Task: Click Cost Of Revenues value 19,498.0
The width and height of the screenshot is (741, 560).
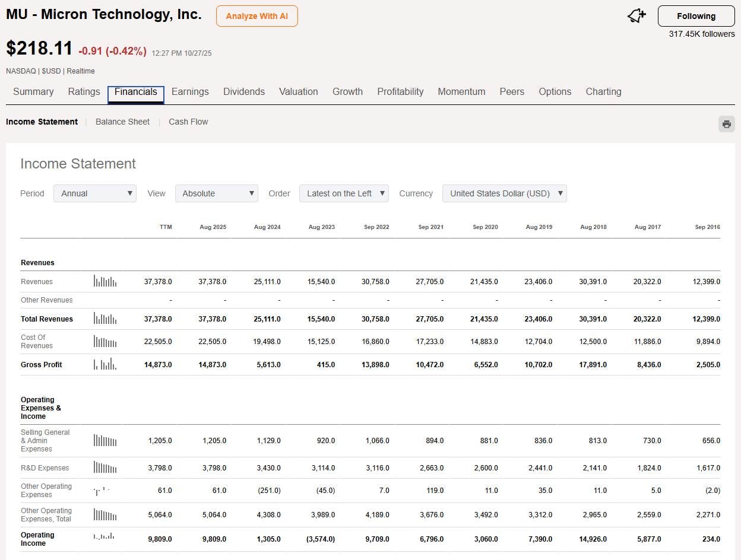Action: (x=267, y=342)
